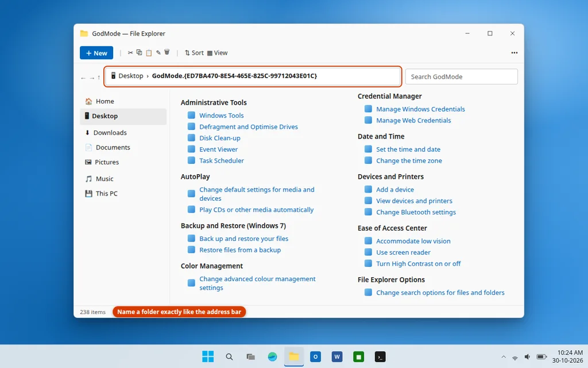Viewport: 588px width, 368px height.
Task: Open Manage Windows Credentials
Action: pyautogui.click(x=420, y=109)
